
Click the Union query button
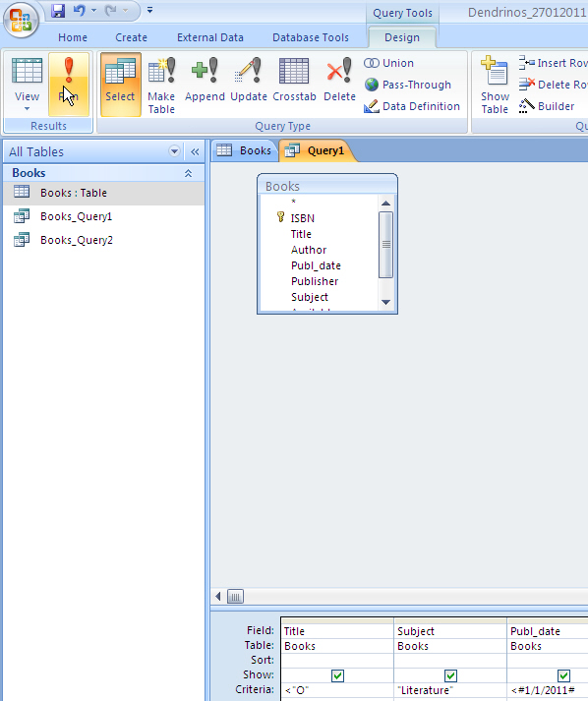tap(389, 63)
